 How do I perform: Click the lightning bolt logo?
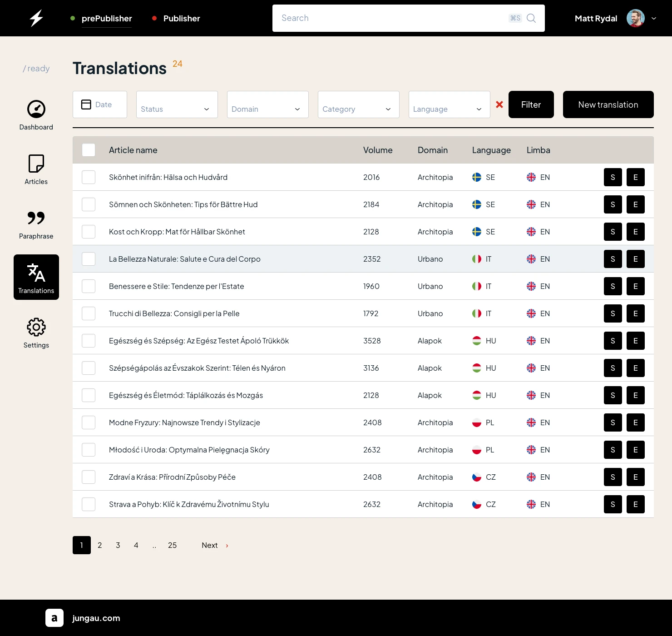[36, 18]
